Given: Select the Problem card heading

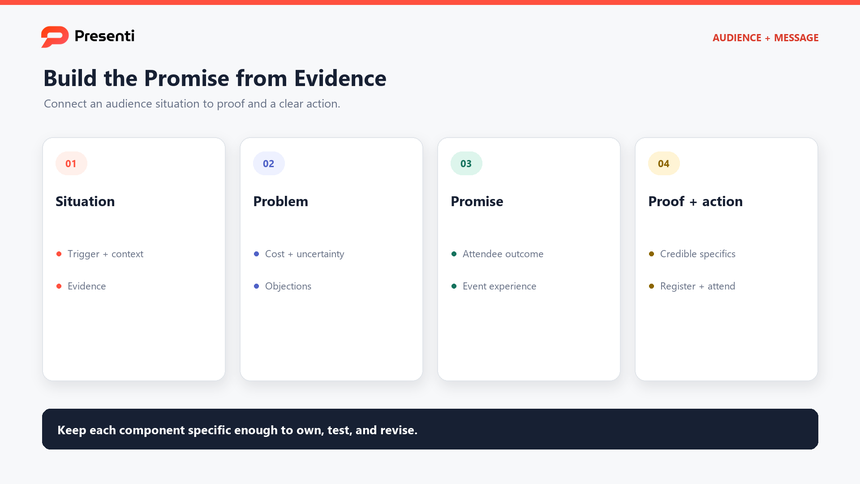Looking at the screenshot, I should [x=281, y=201].
